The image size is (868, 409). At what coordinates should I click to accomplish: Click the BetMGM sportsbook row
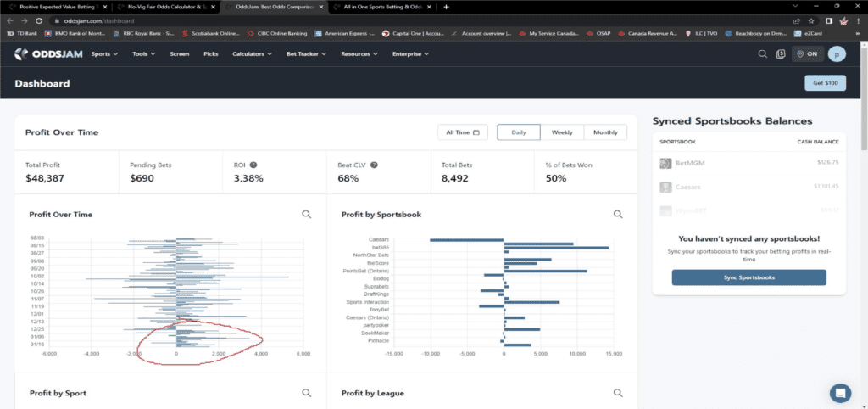tap(749, 164)
